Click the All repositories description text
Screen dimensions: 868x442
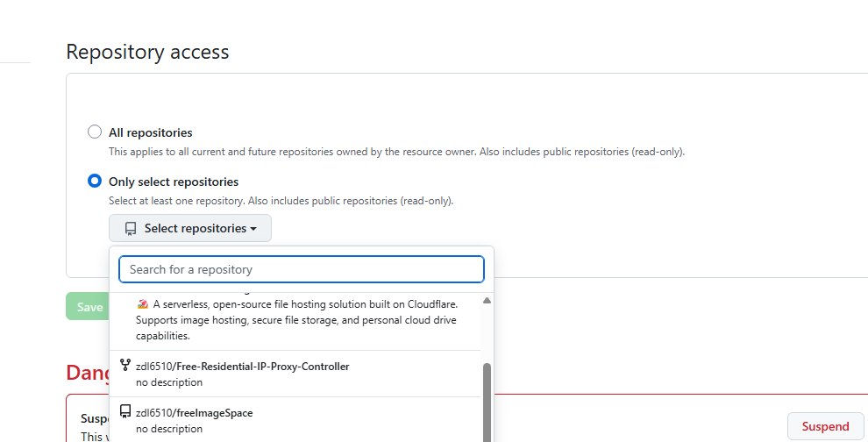(396, 151)
